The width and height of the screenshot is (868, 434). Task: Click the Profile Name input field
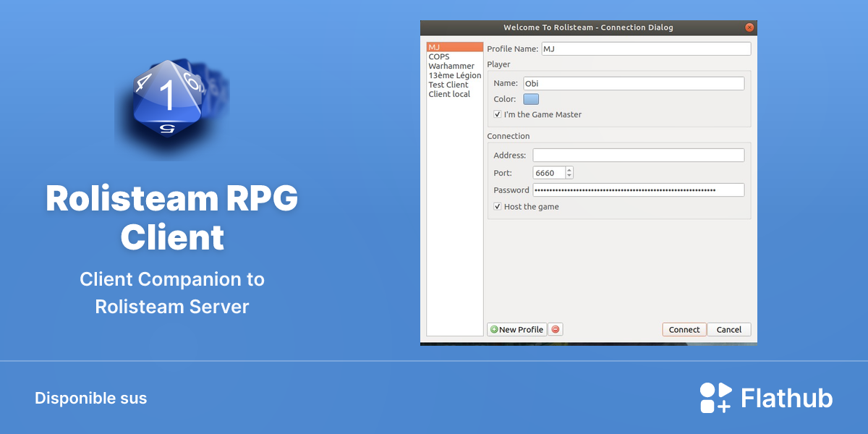click(646, 49)
